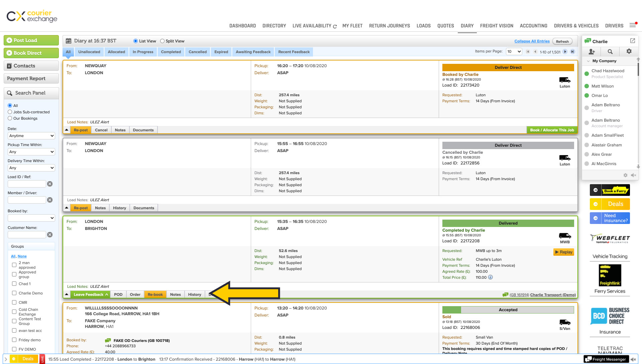This screenshot has width=642, height=364.
Task: Open chat settings gear icon
Action: (x=629, y=51)
